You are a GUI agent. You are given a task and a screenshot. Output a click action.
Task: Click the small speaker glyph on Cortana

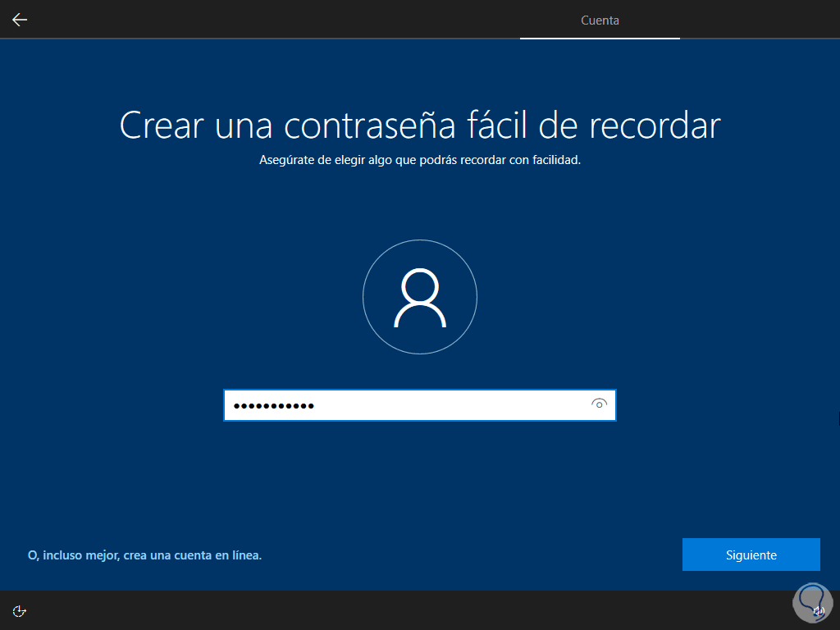tap(819, 611)
